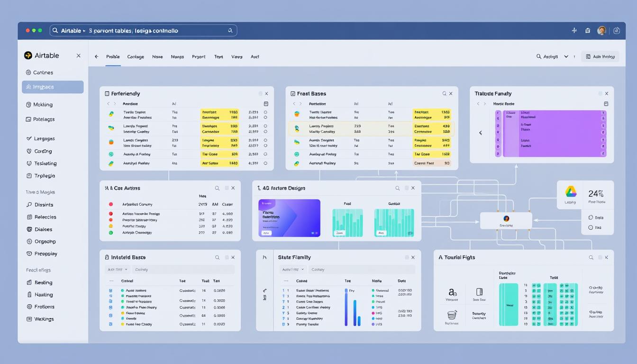The height and width of the screenshot is (364, 637).
Task: Open search in the Intoteid Baste panel
Action: pos(217,257)
